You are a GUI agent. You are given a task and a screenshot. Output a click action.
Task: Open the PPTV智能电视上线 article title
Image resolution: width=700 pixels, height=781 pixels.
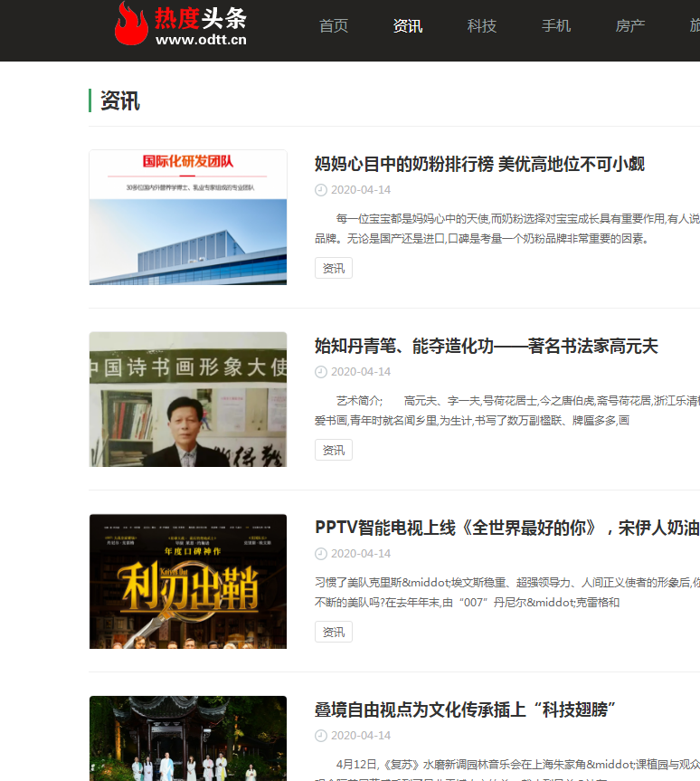coord(506,528)
